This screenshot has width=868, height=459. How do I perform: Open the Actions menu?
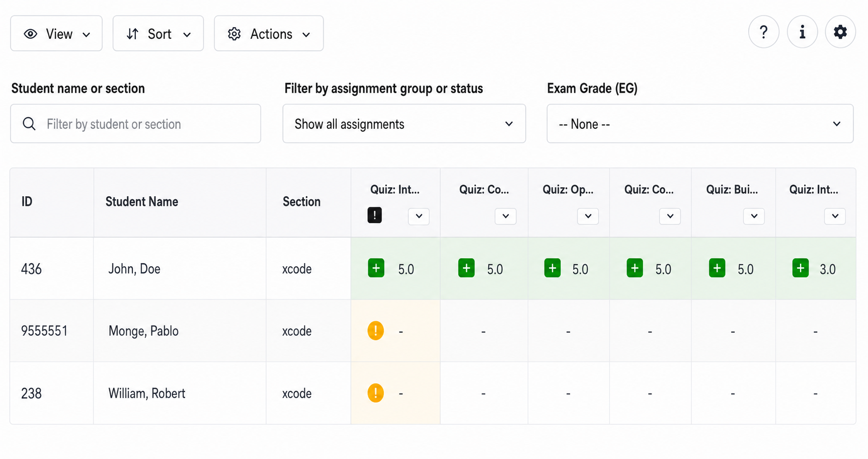(x=269, y=34)
